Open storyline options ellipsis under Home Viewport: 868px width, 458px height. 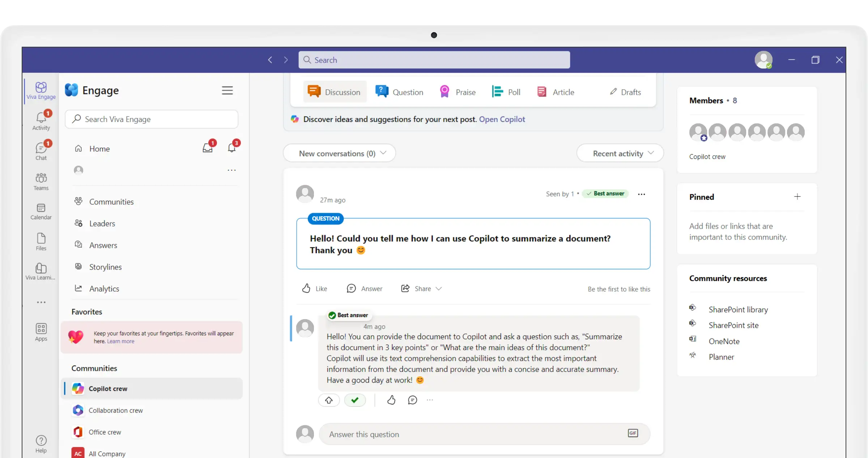[231, 170]
